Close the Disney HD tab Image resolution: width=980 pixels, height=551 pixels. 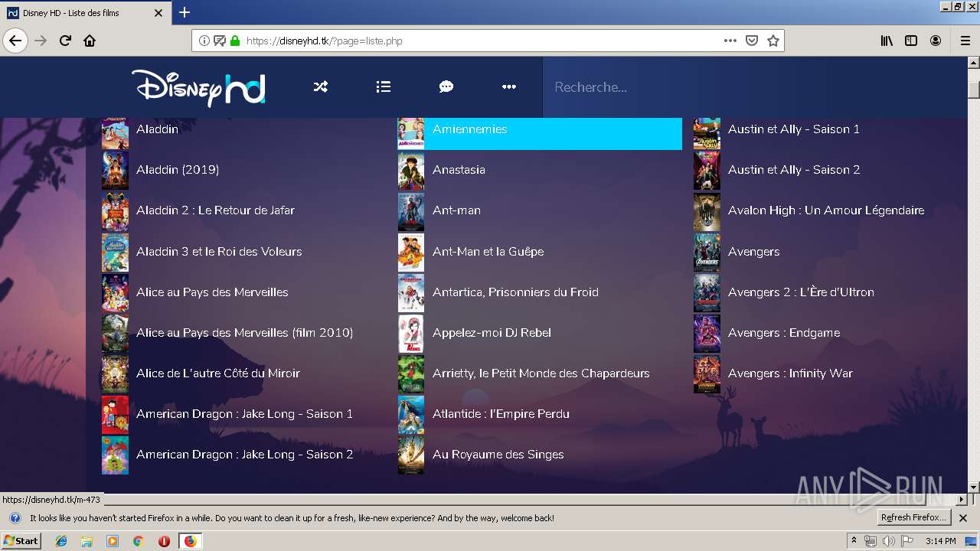[158, 13]
